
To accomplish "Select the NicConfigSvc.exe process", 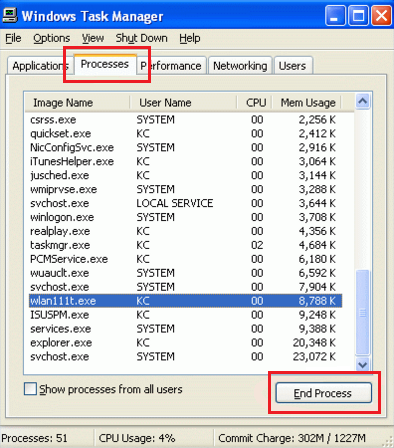I will point(185,148).
